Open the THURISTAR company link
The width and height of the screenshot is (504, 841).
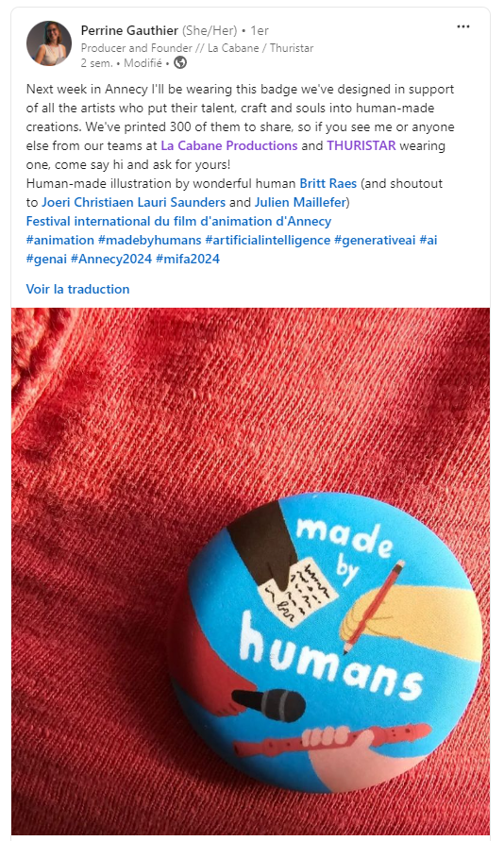(361, 145)
